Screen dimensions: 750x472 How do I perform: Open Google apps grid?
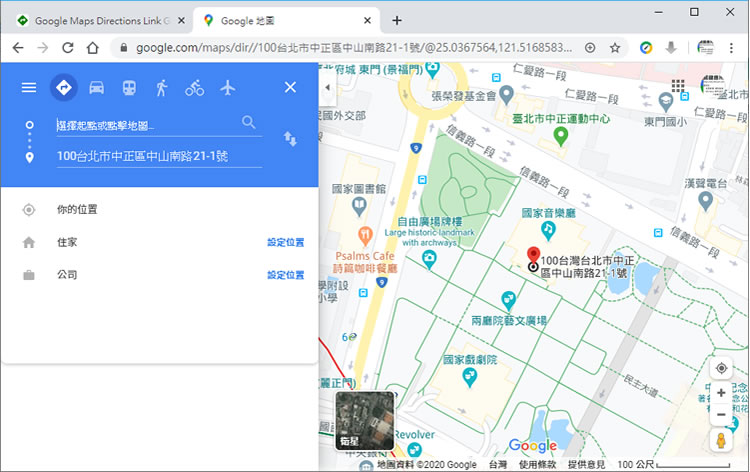[x=678, y=86]
